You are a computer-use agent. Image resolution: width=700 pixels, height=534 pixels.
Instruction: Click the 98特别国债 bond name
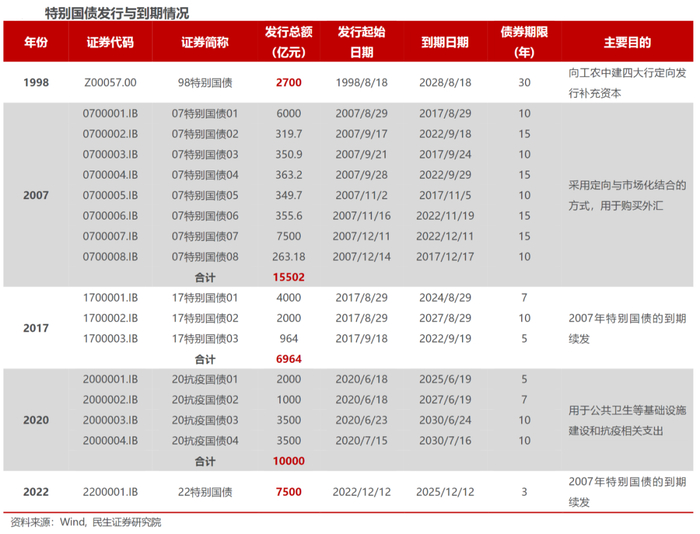(x=205, y=83)
